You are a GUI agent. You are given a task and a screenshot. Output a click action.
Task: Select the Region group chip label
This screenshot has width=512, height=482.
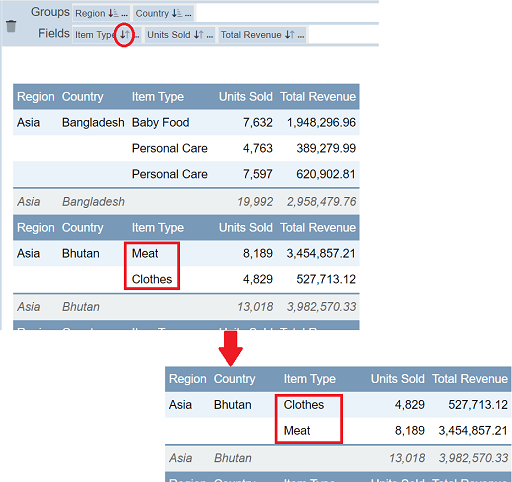pos(90,13)
